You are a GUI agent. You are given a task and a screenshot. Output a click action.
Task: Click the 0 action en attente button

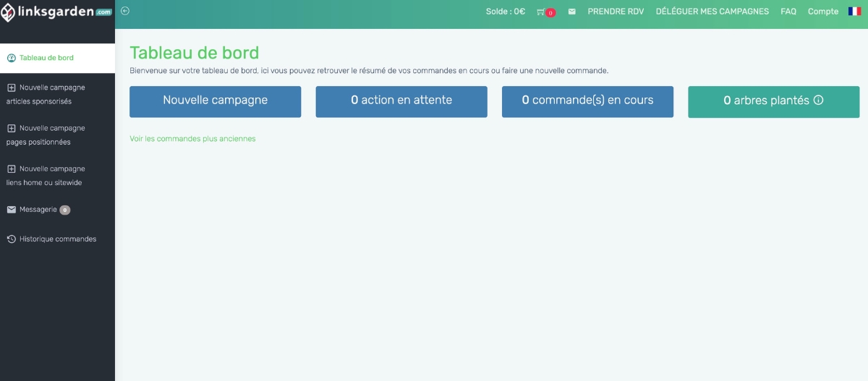point(401,101)
